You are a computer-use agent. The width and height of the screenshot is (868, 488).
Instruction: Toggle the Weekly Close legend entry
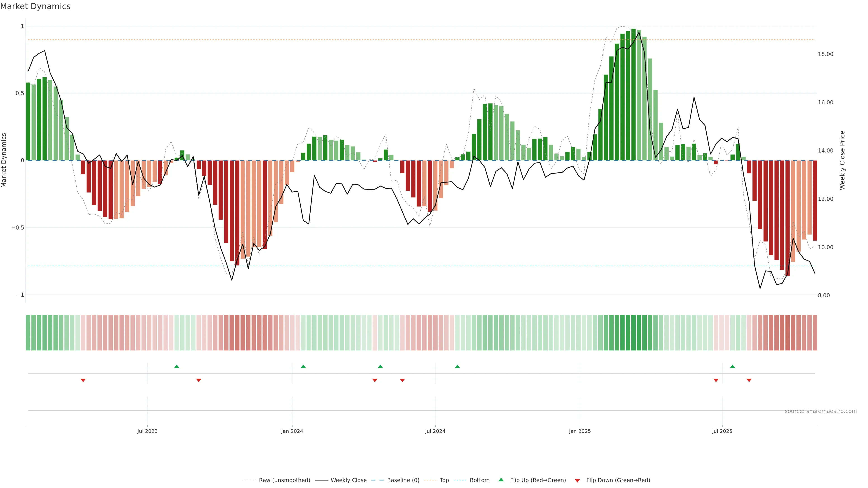coord(348,480)
